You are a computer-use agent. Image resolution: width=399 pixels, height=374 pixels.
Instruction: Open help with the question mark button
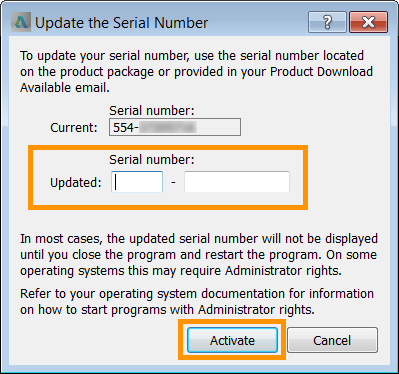pyautogui.click(x=327, y=22)
